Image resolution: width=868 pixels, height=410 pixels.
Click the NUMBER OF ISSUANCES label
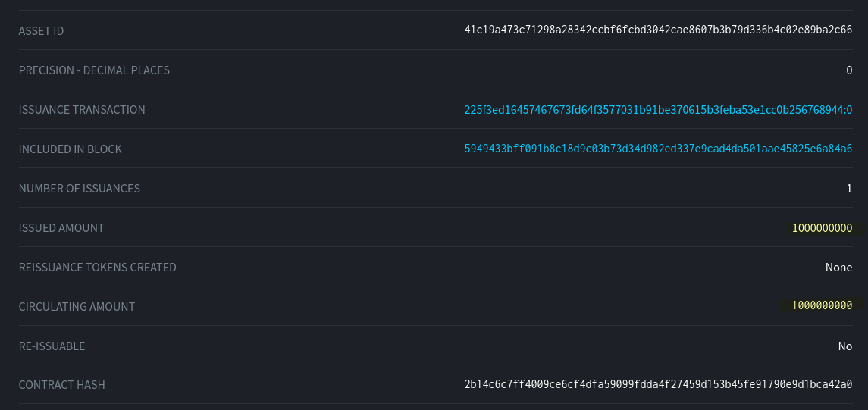pos(79,189)
